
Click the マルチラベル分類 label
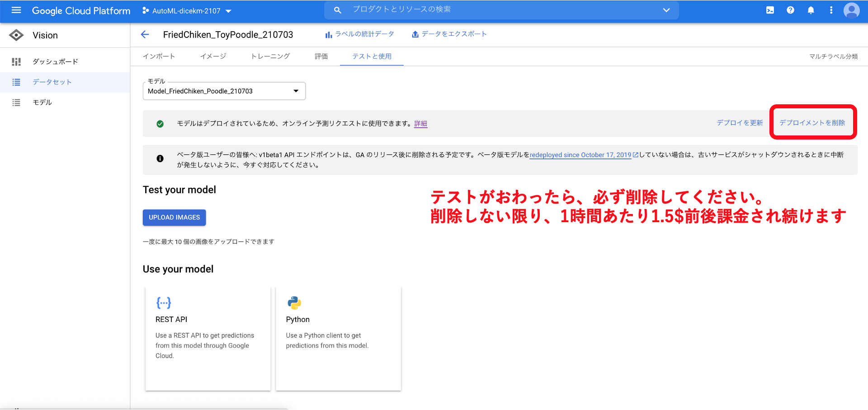(833, 56)
